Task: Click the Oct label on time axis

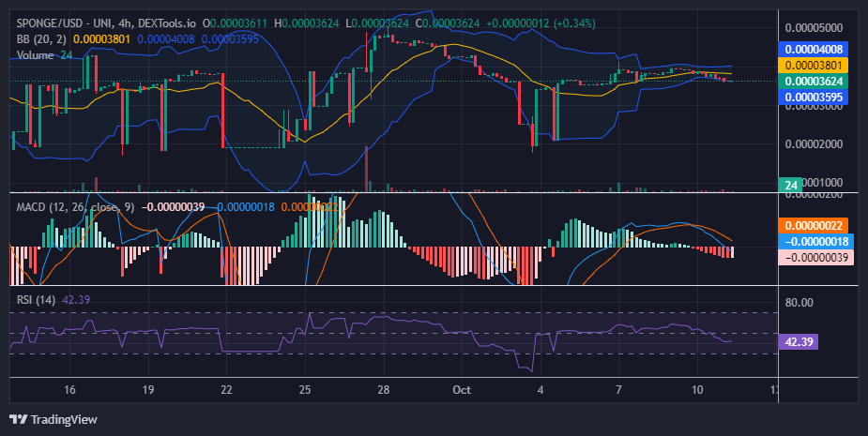Action: (x=462, y=389)
